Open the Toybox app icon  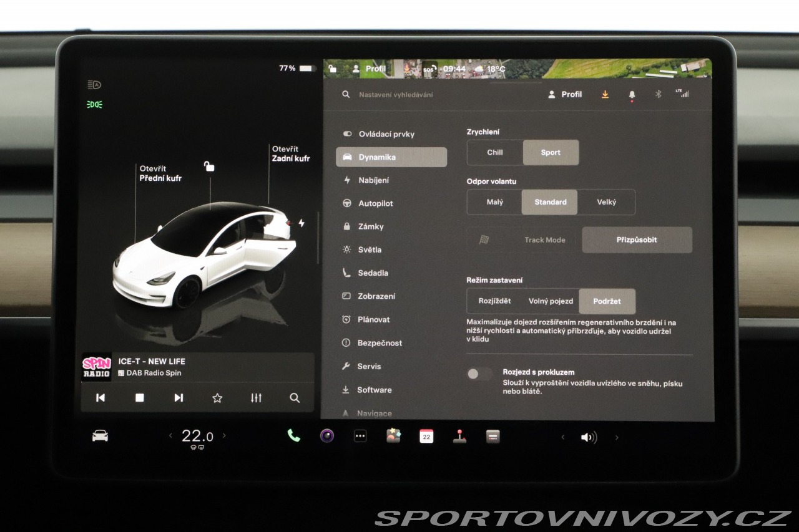pyautogui.click(x=393, y=436)
